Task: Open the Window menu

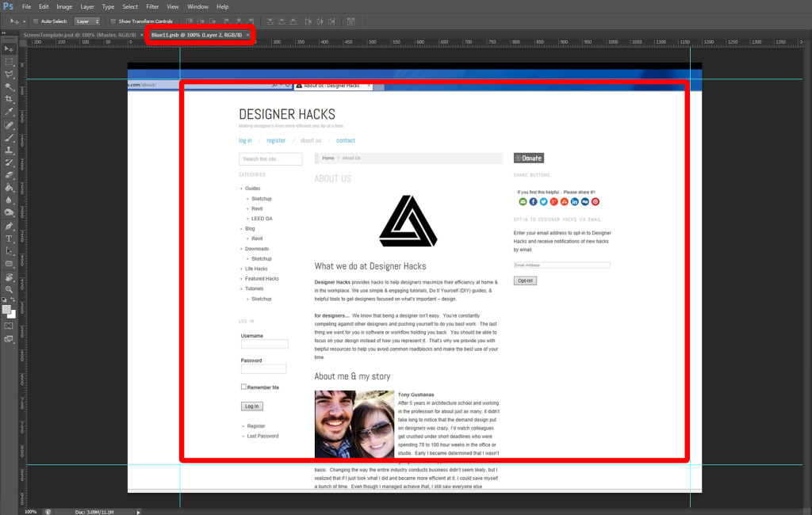Action: coord(197,6)
